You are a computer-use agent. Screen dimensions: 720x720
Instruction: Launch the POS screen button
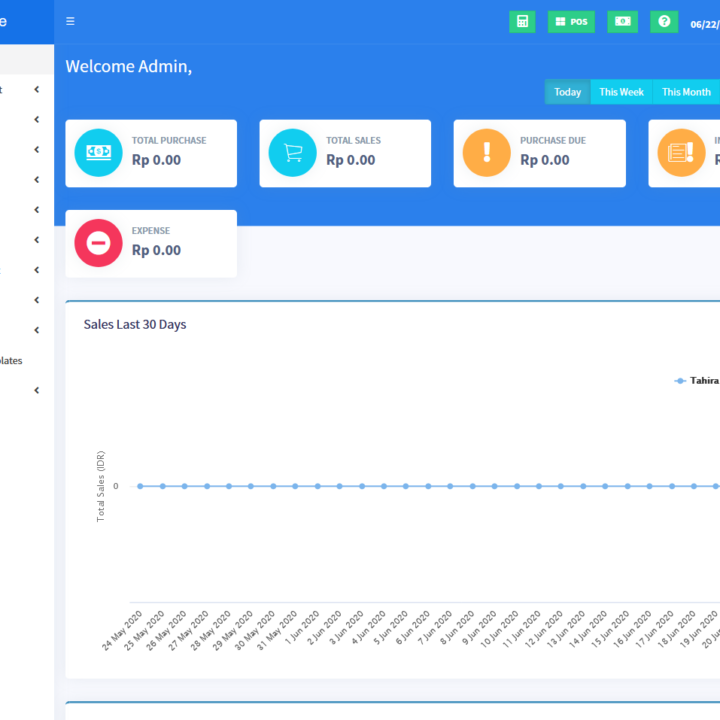(x=571, y=22)
